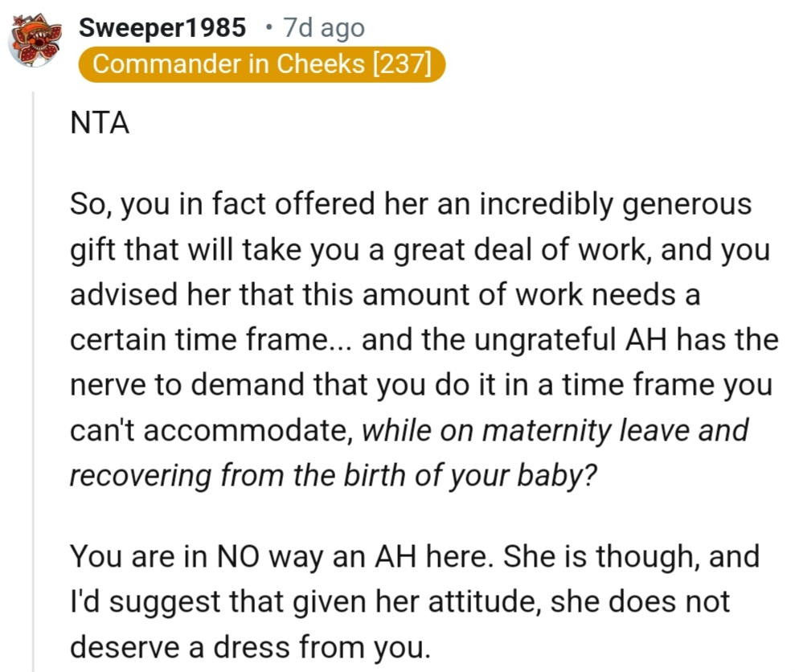Click the line beginning 'I'd suggest that given her attitude'
795x672 pixels.
[400, 602]
